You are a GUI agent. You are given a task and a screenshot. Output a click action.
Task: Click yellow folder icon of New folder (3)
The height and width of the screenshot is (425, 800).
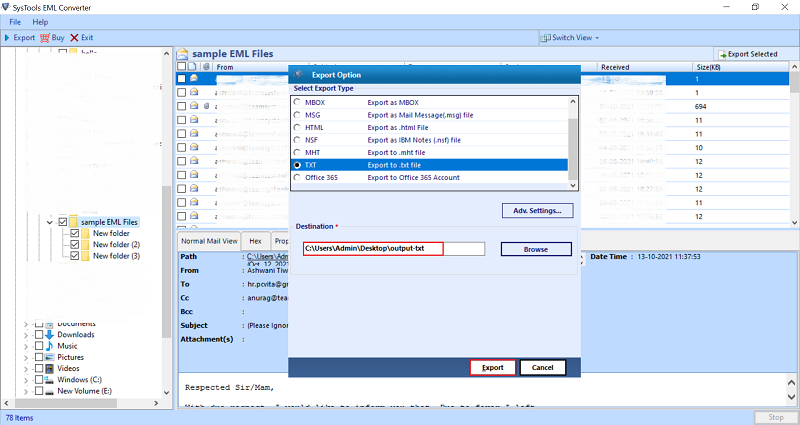(x=85, y=256)
